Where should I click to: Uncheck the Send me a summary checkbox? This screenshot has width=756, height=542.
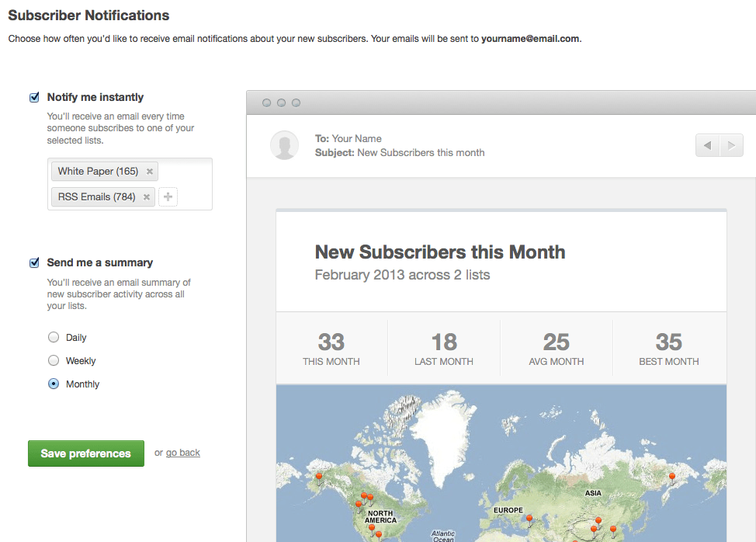click(34, 263)
